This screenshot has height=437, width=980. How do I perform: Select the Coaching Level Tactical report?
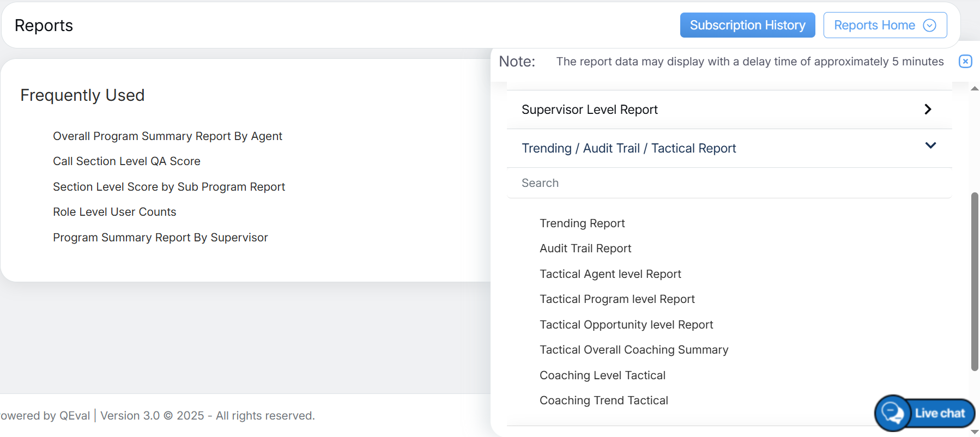click(602, 375)
